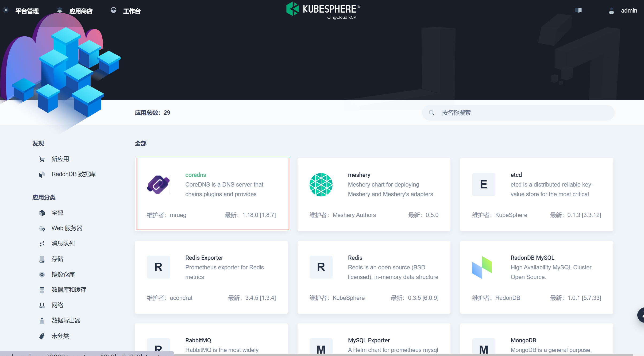
Task: Click the 平台管理 gear icon
Action: tap(6, 10)
